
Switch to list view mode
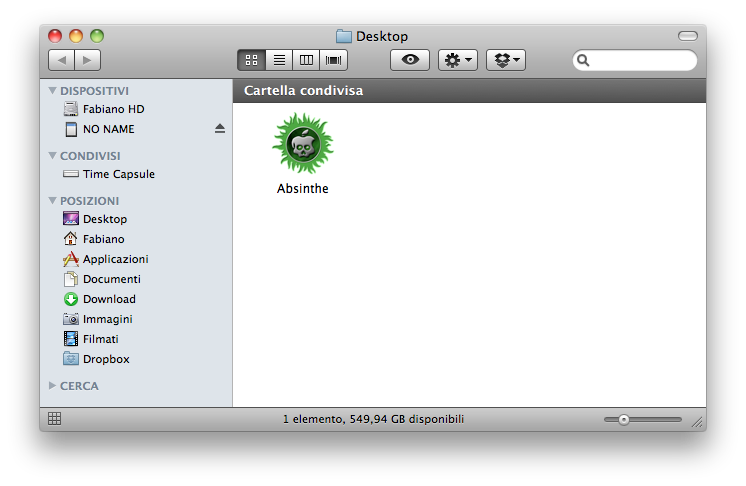click(279, 60)
